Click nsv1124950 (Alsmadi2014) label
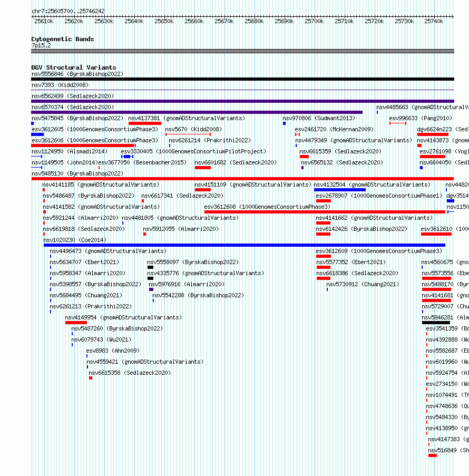469x476 pixels. click(70, 151)
